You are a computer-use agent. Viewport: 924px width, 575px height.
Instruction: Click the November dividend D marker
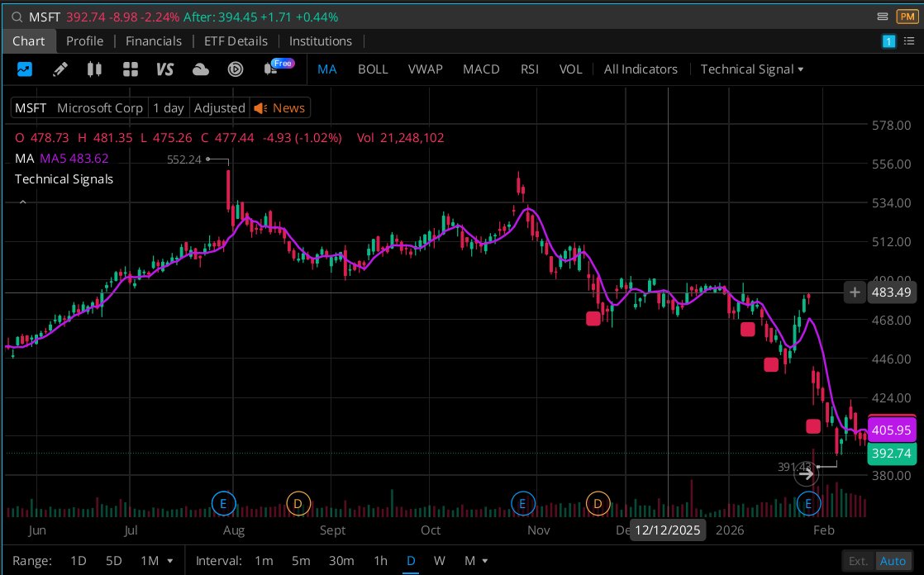[x=598, y=504]
